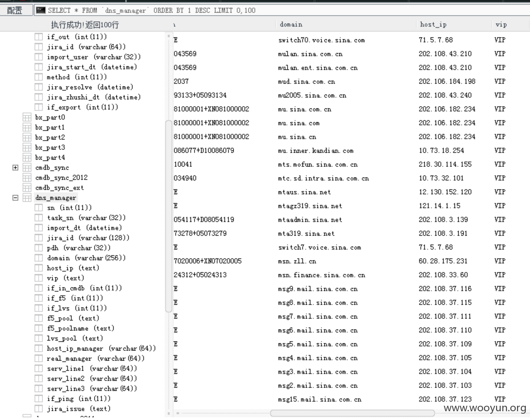The height and width of the screenshot is (420, 530).
Task: Click the msg15.mail.sina.com.cn domain cell
Action: coord(319,399)
